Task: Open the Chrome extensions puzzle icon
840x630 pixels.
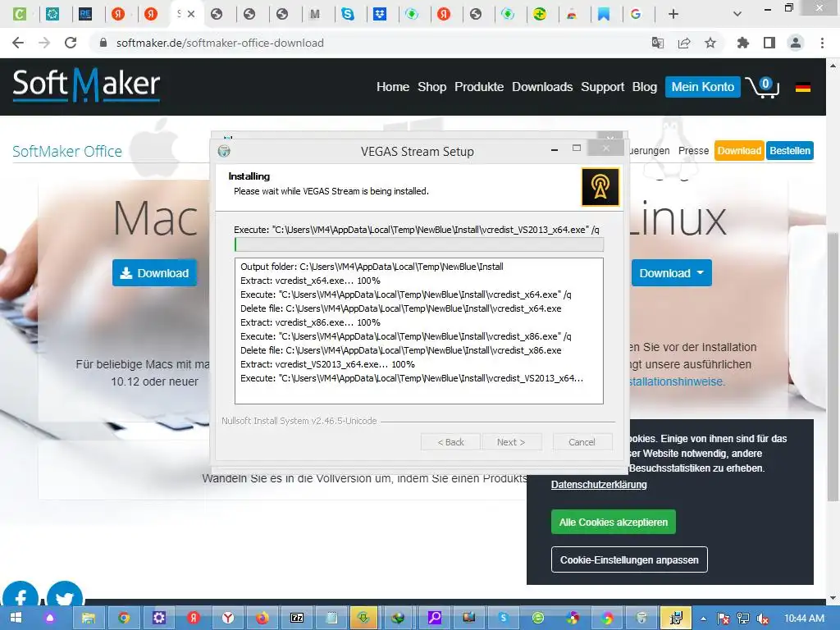Action: (742, 43)
